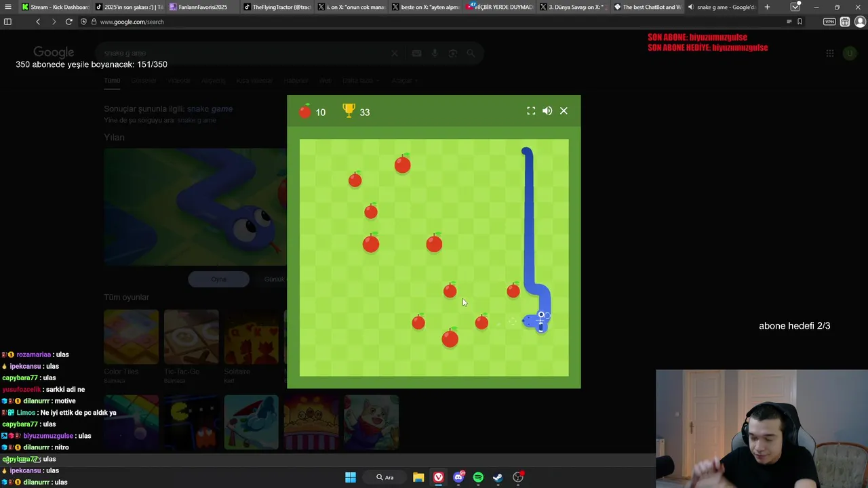Open the tab list dropdown button
Viewport: 868px width, 488px height.
795,7
